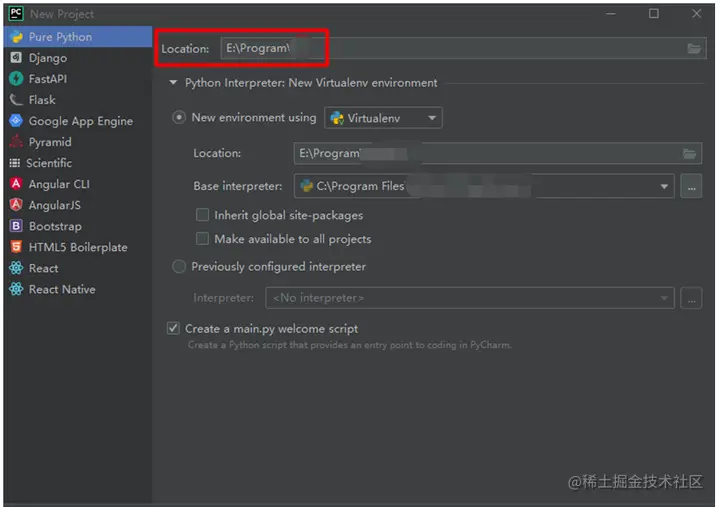Select Django project type
The width and height of the screenshot is (720, 507).
point(78,58)
